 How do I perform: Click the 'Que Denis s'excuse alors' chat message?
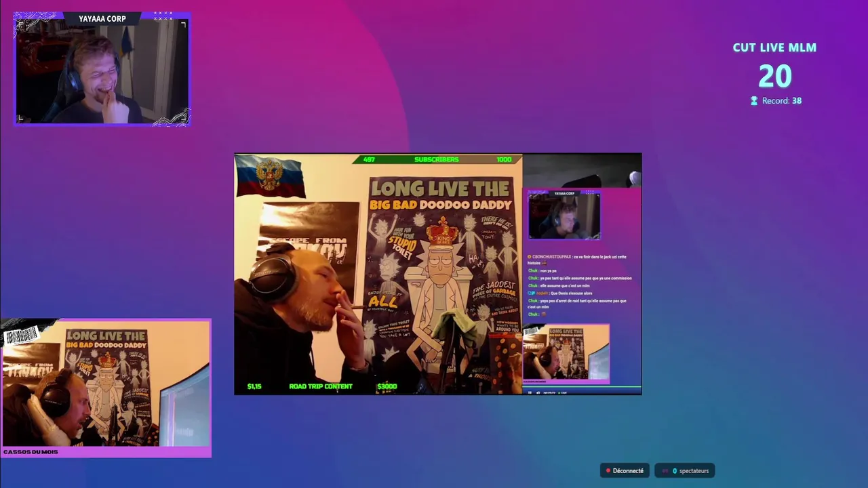560,293
